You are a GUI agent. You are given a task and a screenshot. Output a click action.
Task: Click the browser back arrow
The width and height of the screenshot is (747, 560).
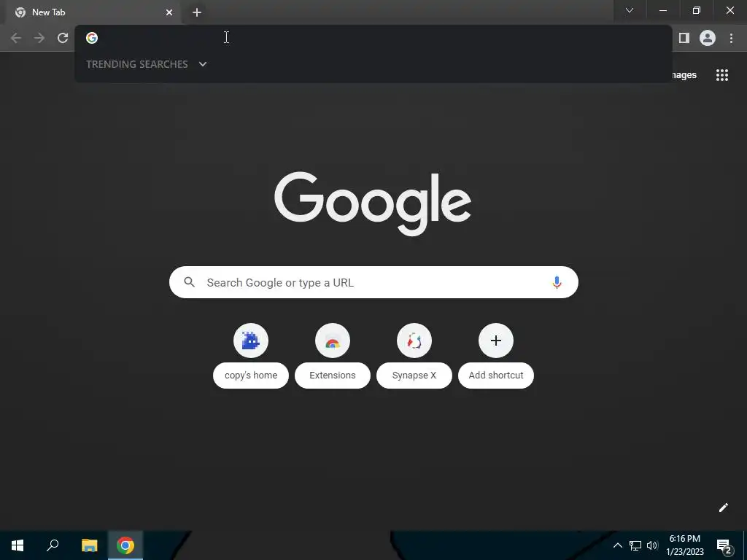[16, 38]
